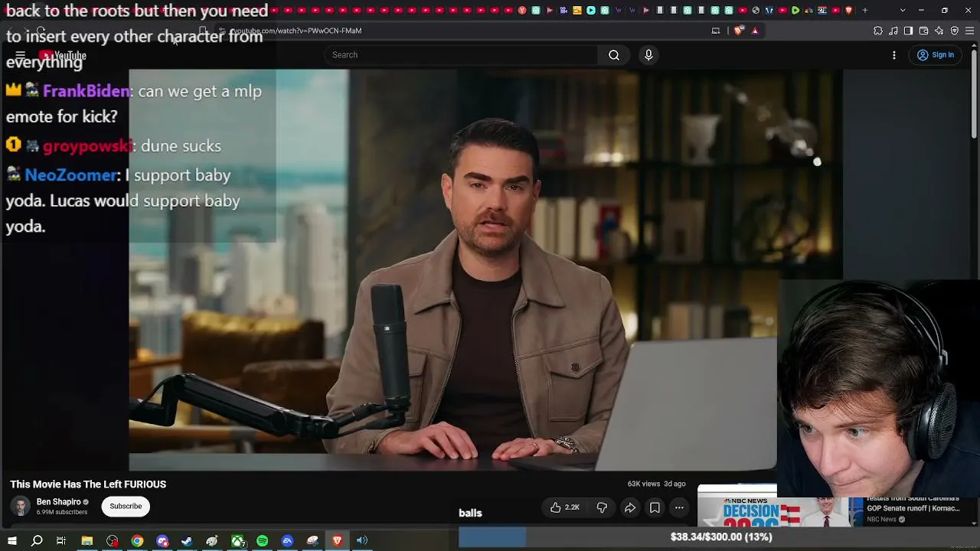Screen dimensions: 980x551
Task: Open Windows taskbar search
Action: pyautogui.click(x=37, y=541)
